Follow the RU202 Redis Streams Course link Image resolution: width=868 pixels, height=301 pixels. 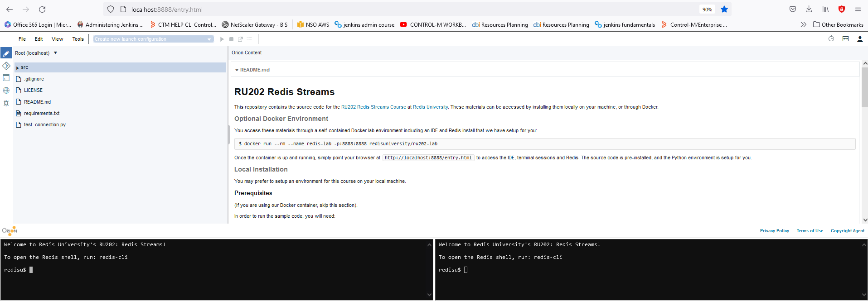[x=373, y=107]
